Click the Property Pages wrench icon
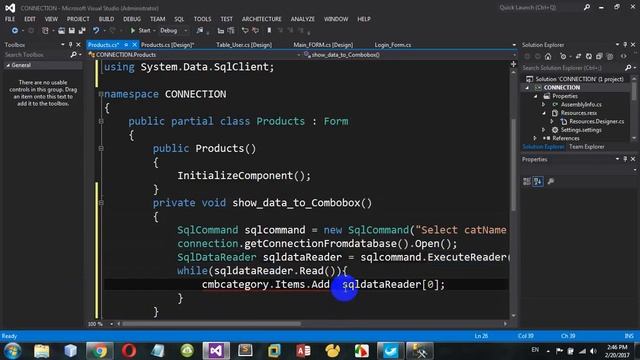 [551, 181]
